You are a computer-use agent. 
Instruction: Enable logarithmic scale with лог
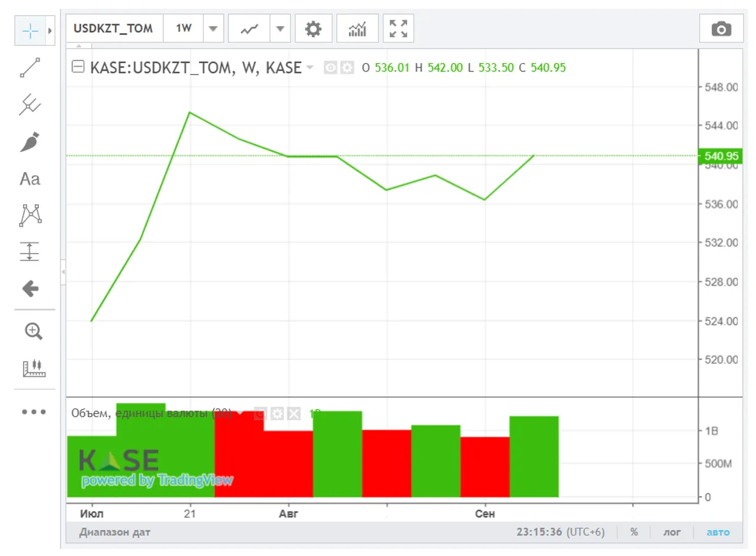click(x=672, y=532)
